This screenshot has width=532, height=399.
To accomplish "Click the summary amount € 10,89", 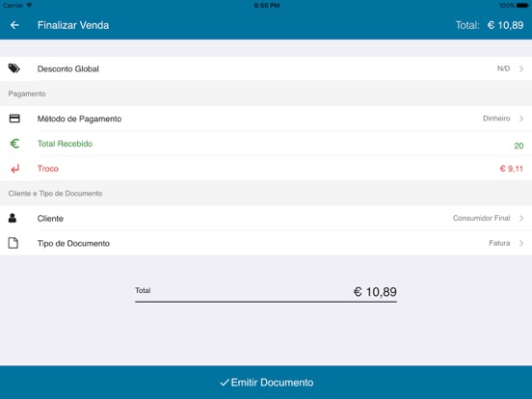I will (375, 292).
